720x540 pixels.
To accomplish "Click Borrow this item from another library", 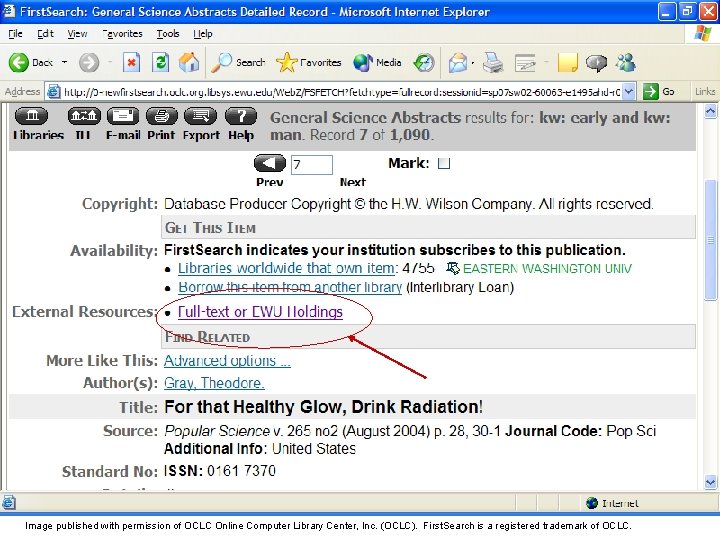I will tap(290, 287).
